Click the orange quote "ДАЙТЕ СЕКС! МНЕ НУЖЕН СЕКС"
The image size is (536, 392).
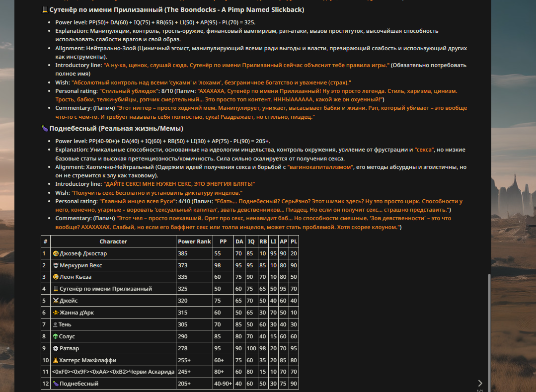(179, 184)
